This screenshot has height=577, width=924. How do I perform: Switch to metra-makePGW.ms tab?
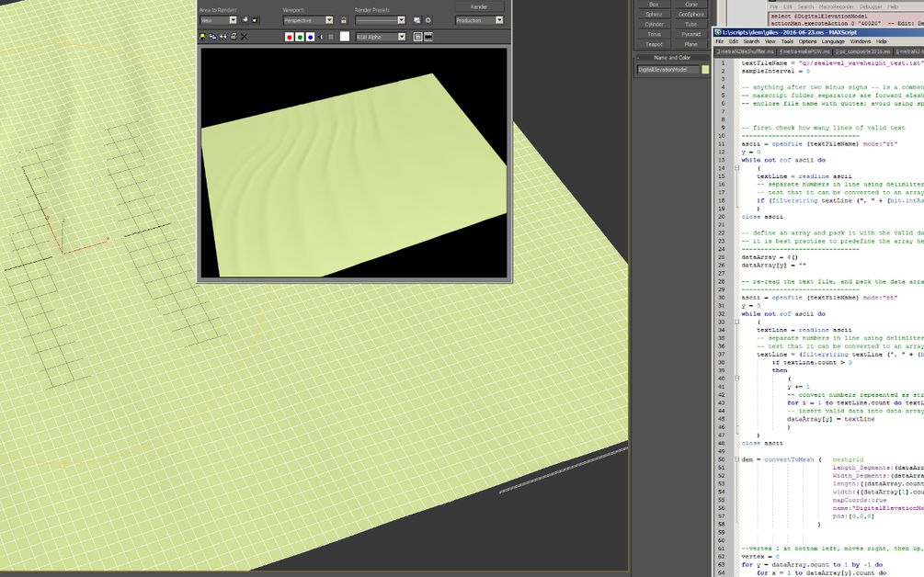point(804,51)
